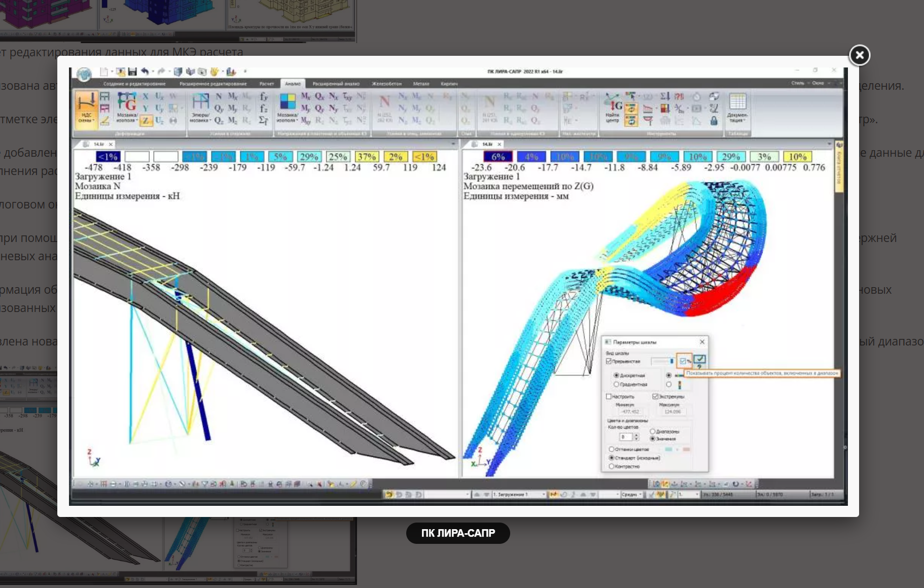Click the Найти центр tool icon
924x588 pixels.
click(613, 108)
